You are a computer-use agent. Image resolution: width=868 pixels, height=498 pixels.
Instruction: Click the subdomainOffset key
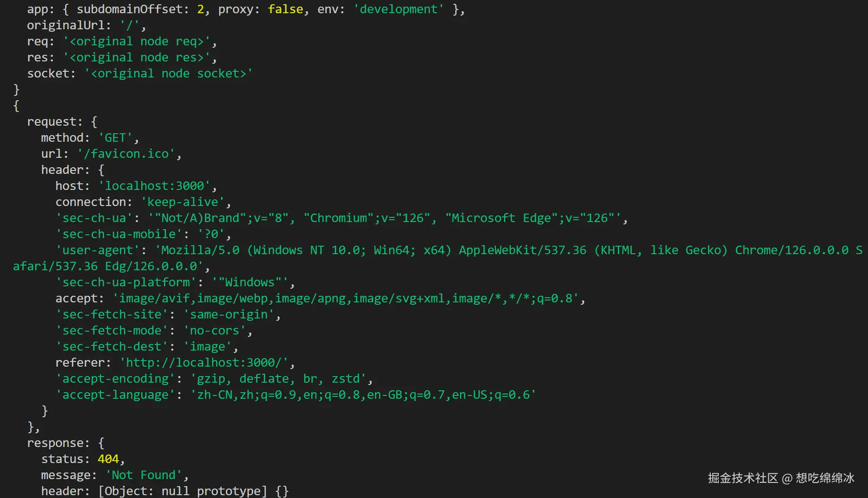pyautogui.click(x=129, y=9)
